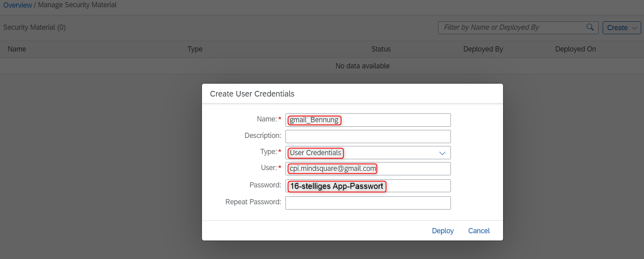Click the Status column header
Screen dimensions: 644x259
point(381,49)
